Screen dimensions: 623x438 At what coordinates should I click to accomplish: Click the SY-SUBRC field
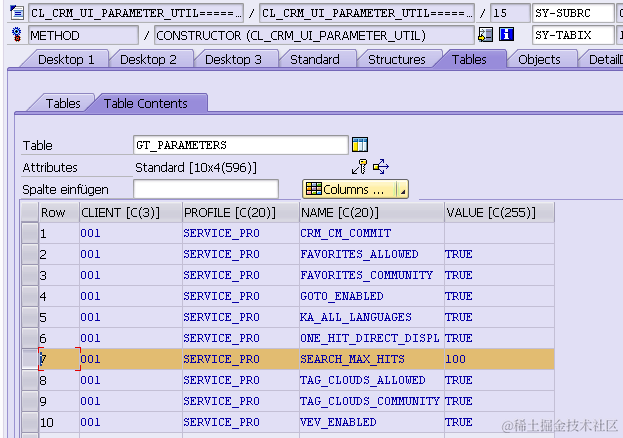coord(573,13)
